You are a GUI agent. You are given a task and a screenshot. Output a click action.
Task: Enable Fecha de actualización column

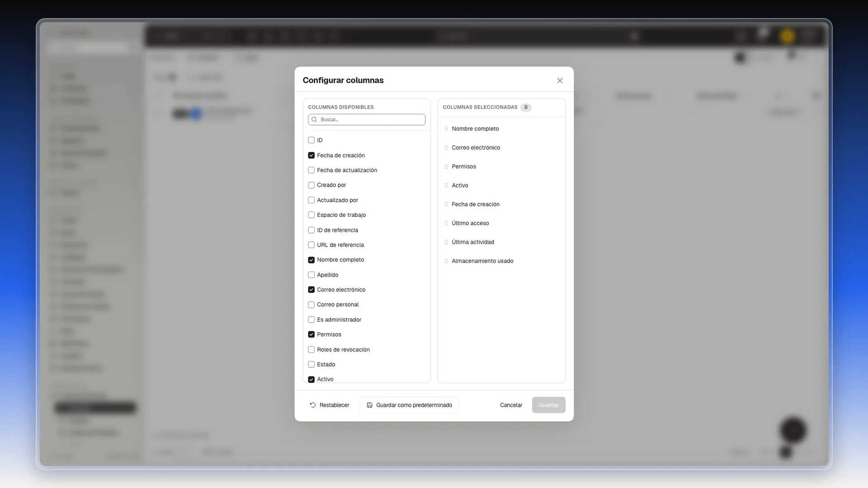tap(311, 170)
